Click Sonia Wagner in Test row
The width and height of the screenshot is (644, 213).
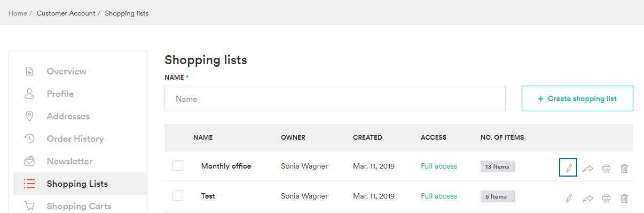[304, 196]
